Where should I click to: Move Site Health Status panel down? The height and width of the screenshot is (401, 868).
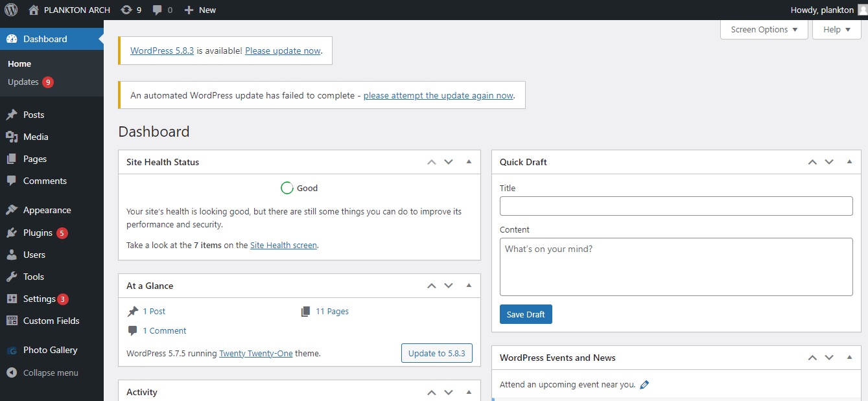point(449,162)
